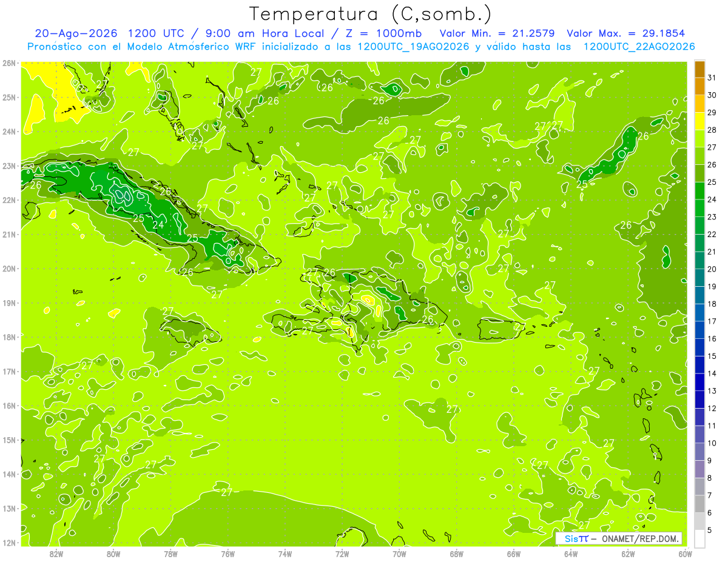Click the longitude axis label "70W"
728x562 pixels.
[x=399, y=554]
